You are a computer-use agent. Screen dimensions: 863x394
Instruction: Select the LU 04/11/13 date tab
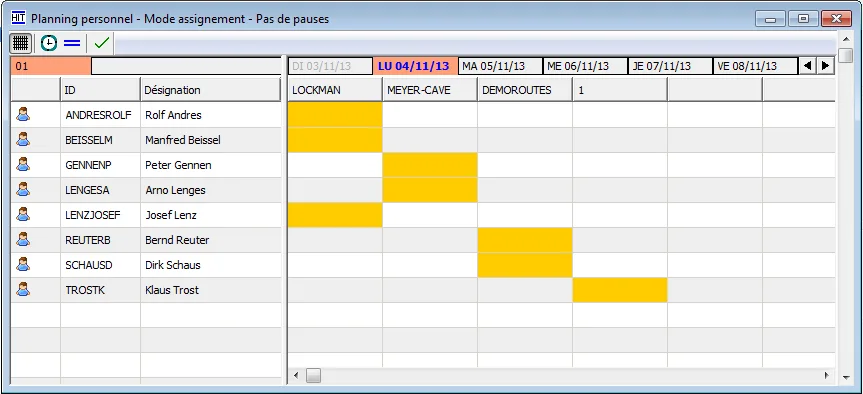click(415, 66)
